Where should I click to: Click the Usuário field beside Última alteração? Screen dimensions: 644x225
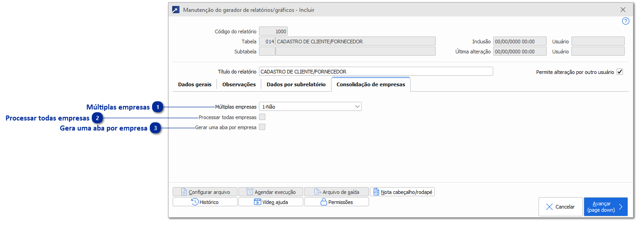598,52
